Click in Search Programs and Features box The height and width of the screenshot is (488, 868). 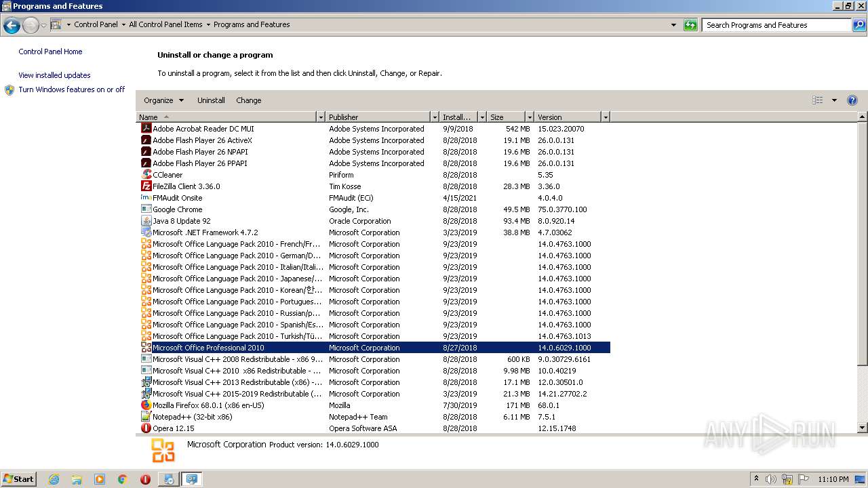pyautogui.click(x=776, y=25)
